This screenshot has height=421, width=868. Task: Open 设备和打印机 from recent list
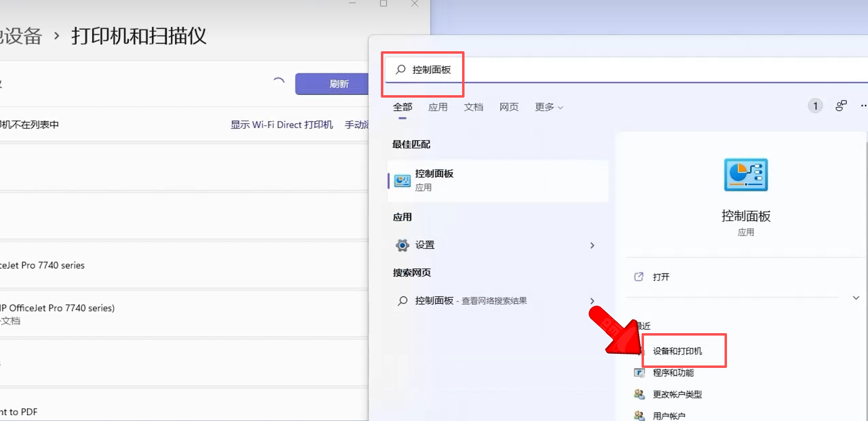point(678,351)
